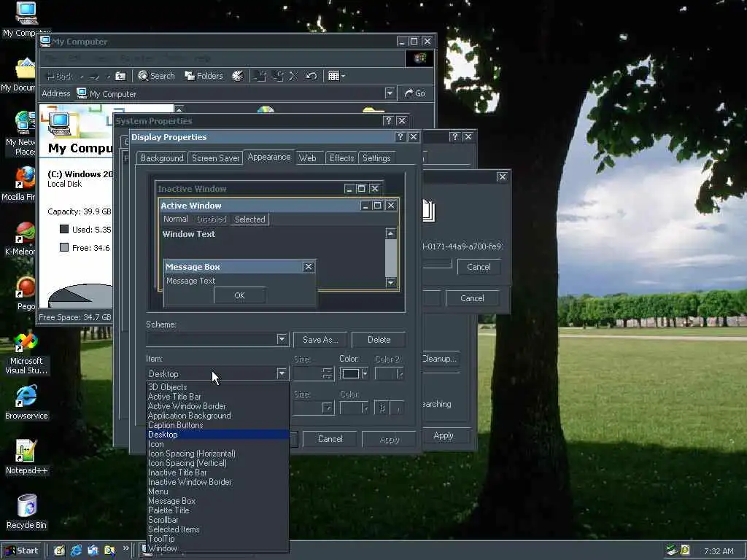Image resolution: width=747 pixels, height=560 pixels.
Task: Expand the Address bar dropdown arrow
Action: pyautogui.click(x=390, y=93)
